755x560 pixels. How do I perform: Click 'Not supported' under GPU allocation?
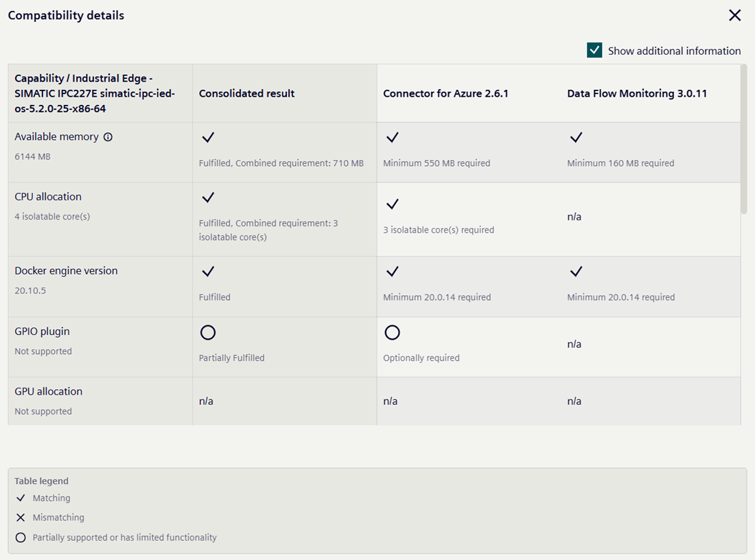[x=43, y=411]
